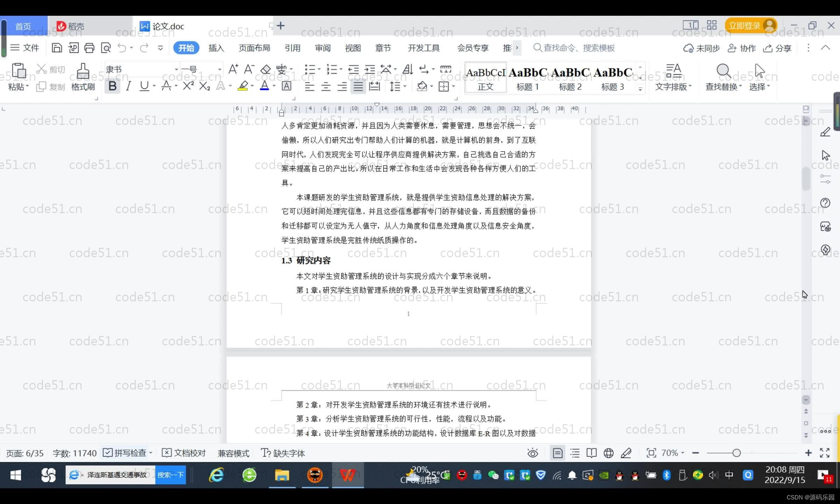Apply text highlight color
840x504 pixels.
coord(244,86)
